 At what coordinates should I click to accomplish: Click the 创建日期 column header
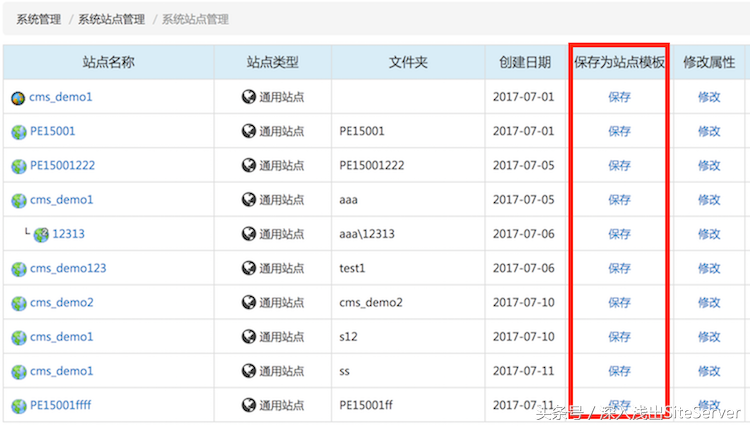click(525, 62)
